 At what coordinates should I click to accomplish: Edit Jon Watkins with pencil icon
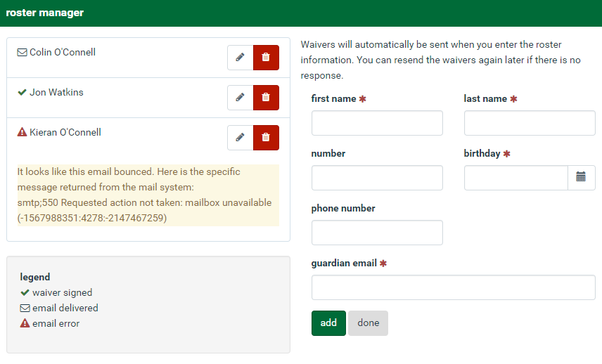pos(241,98)
